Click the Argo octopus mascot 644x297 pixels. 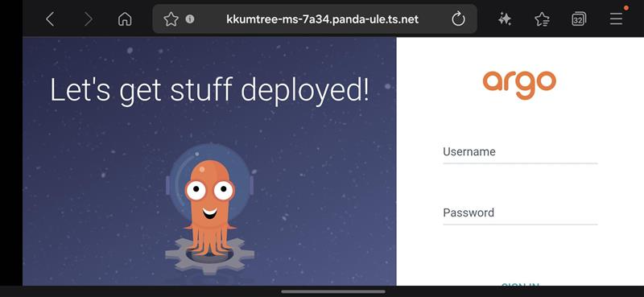coord(209,208)
